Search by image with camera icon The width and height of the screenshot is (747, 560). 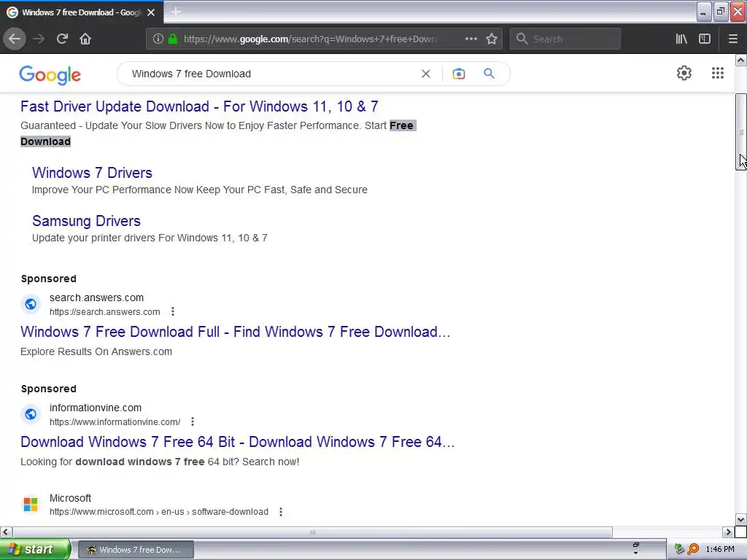click(x=458, y=74)
